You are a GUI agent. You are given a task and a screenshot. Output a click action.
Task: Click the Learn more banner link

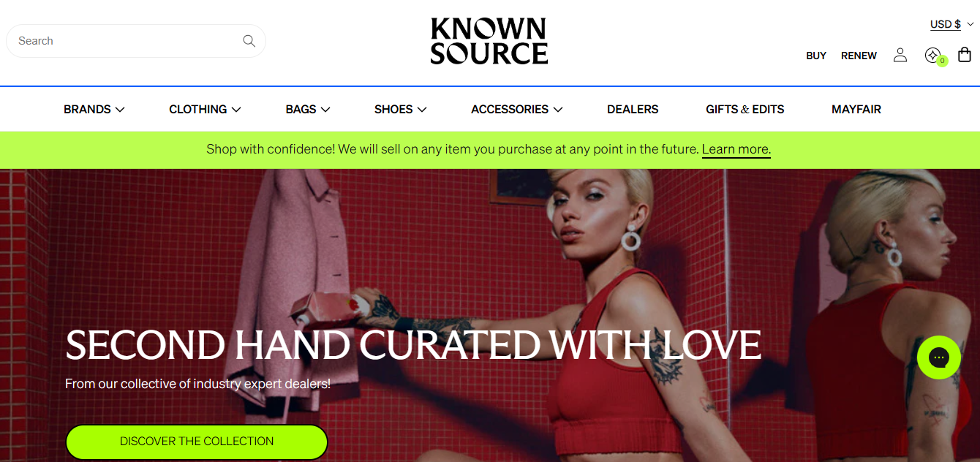click(736, 149)
